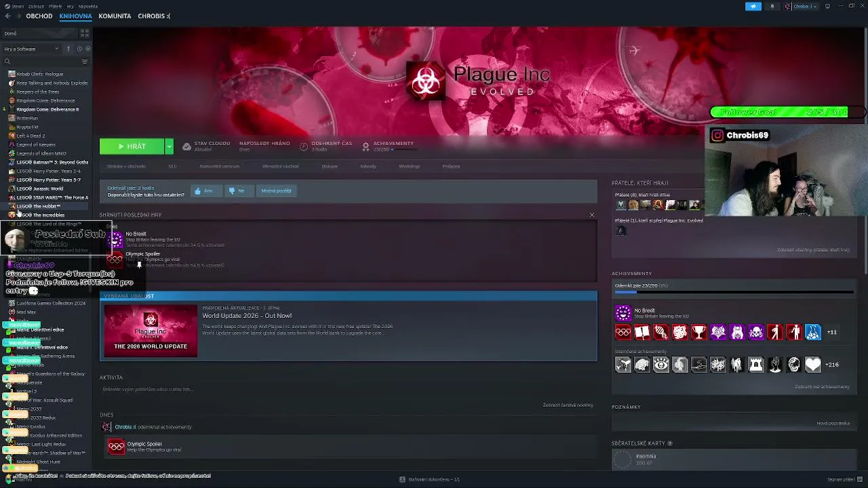Open the Přátelé menu
The image size is (868, 488).
(54, 6)
